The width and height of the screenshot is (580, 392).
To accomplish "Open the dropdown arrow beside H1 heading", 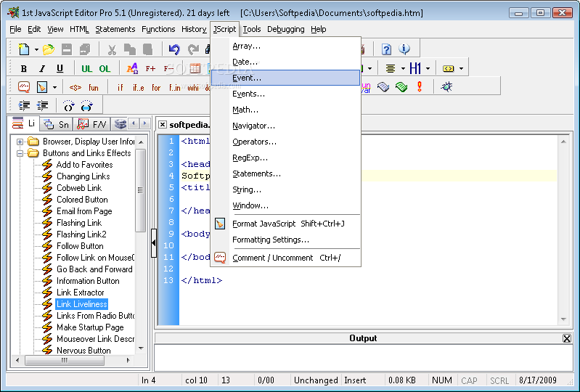I will [x=428, y=68].
